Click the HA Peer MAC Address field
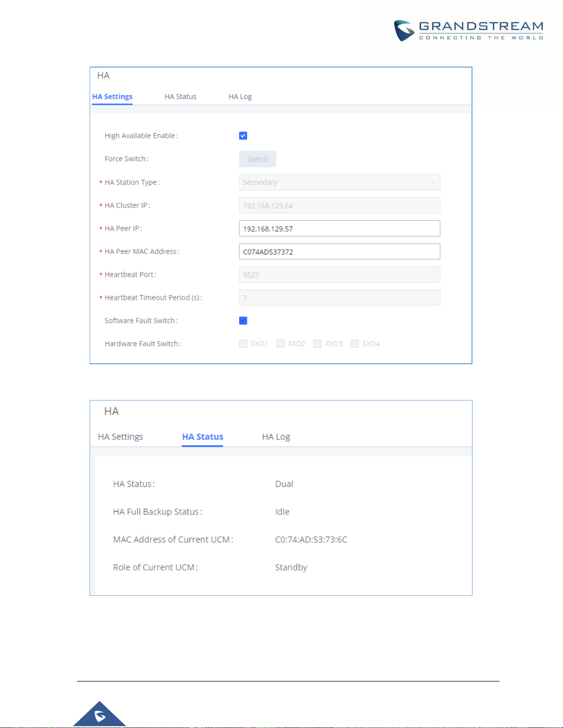Screen dimensions: 563x728 (x=340, y=252)
